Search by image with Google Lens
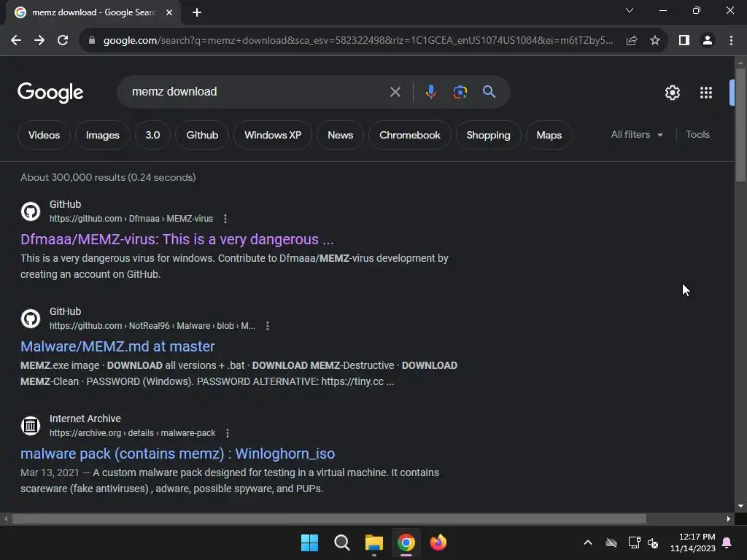This screenshot has width=747, height=560. click(x=460, y=92)
